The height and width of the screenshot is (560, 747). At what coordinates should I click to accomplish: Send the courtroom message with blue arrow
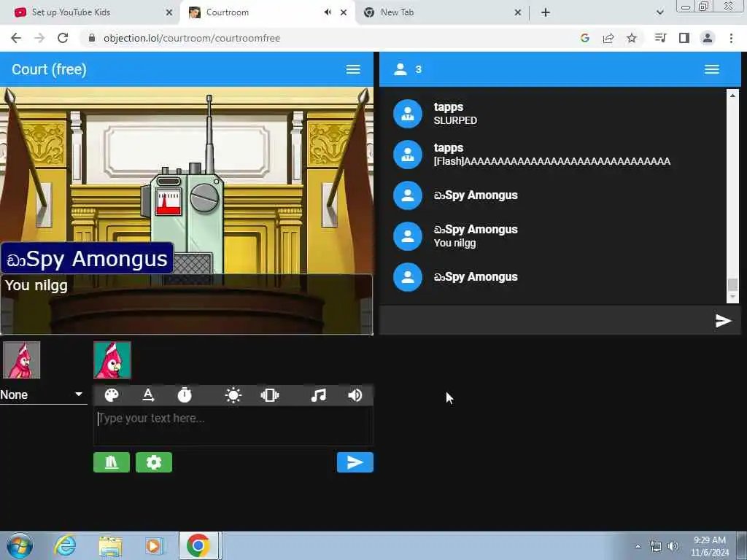(x=355, y=462)
